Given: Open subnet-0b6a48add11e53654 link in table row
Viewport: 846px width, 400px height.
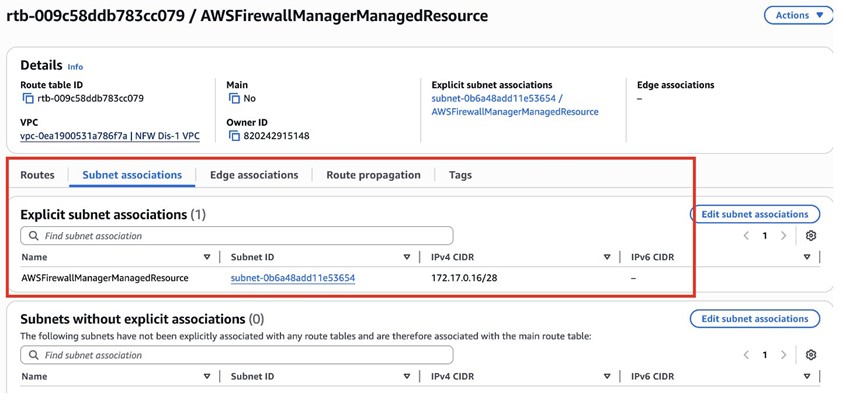Looking at the screenshot, I should (293, 278).
